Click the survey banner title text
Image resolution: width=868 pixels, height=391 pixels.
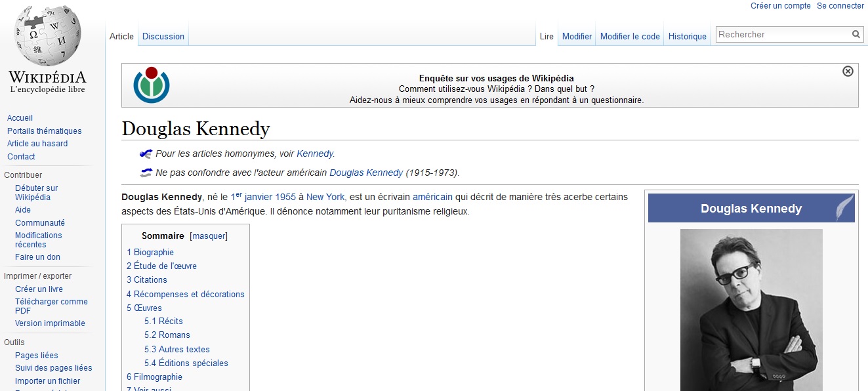(497, 78)
